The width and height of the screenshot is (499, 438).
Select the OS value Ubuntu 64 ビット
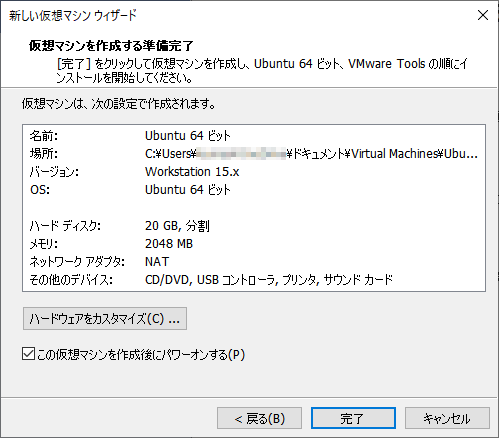pos(188,190)
